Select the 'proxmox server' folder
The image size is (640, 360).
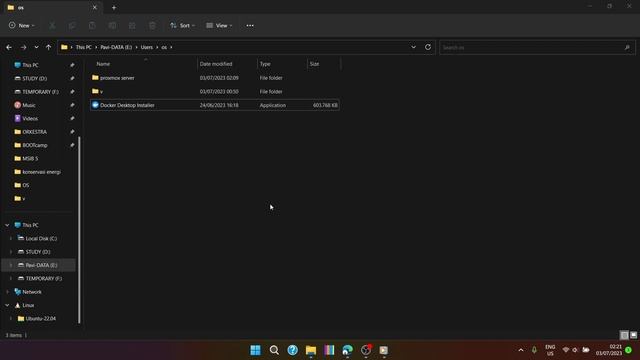point(215,78)
